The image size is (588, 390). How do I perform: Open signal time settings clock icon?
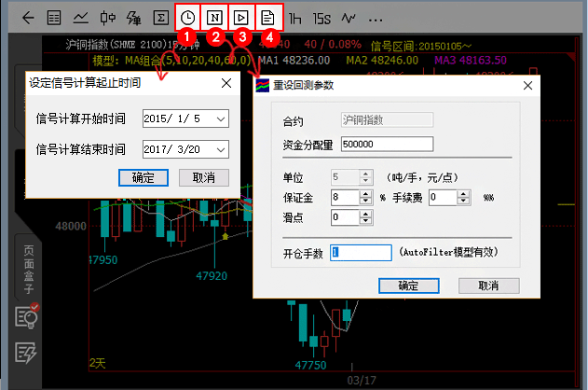pyautogui.click(x=188, y=17)
